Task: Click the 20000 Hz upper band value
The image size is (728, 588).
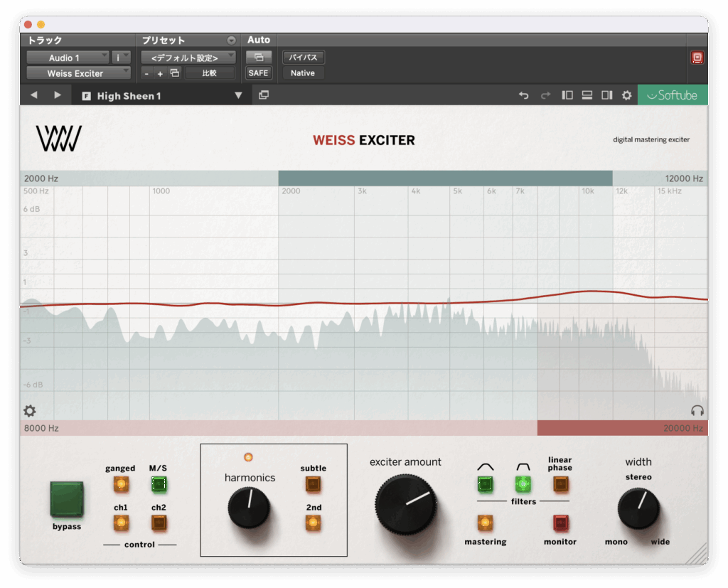Action: pyautogui.click(x=683, y=428)
